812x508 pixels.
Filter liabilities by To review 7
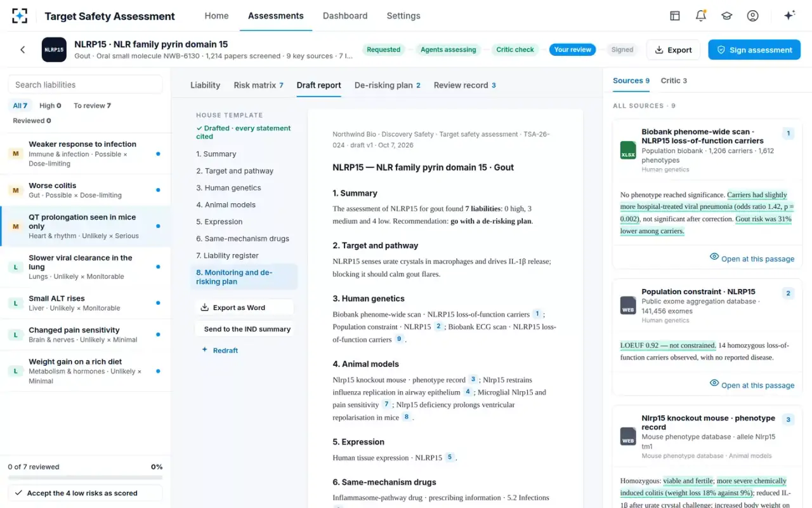click(x=92, y=105)
